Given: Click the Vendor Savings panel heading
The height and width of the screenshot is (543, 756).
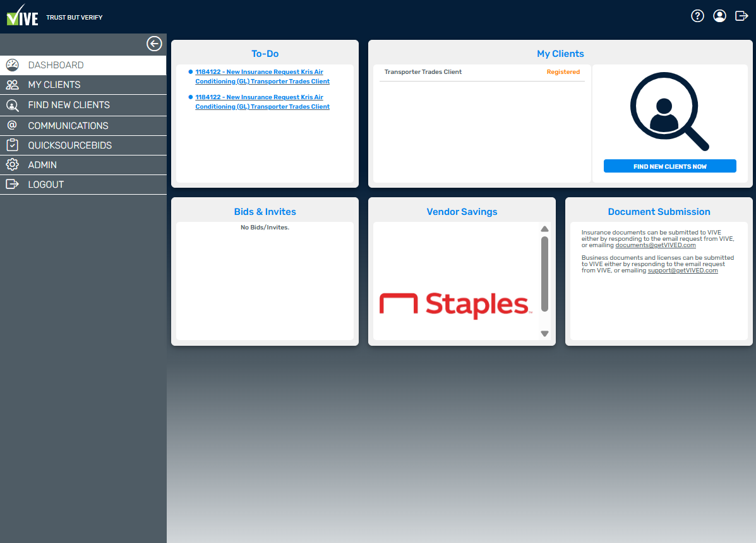Looking at the screenshot, I should tap(462, 211).
